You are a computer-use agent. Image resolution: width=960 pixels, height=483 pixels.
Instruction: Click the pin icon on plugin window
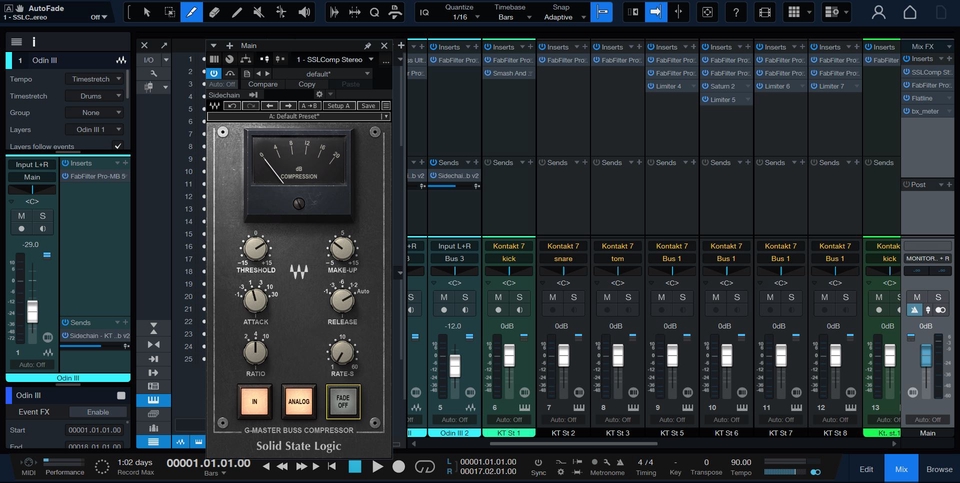[x=367, y=46]
